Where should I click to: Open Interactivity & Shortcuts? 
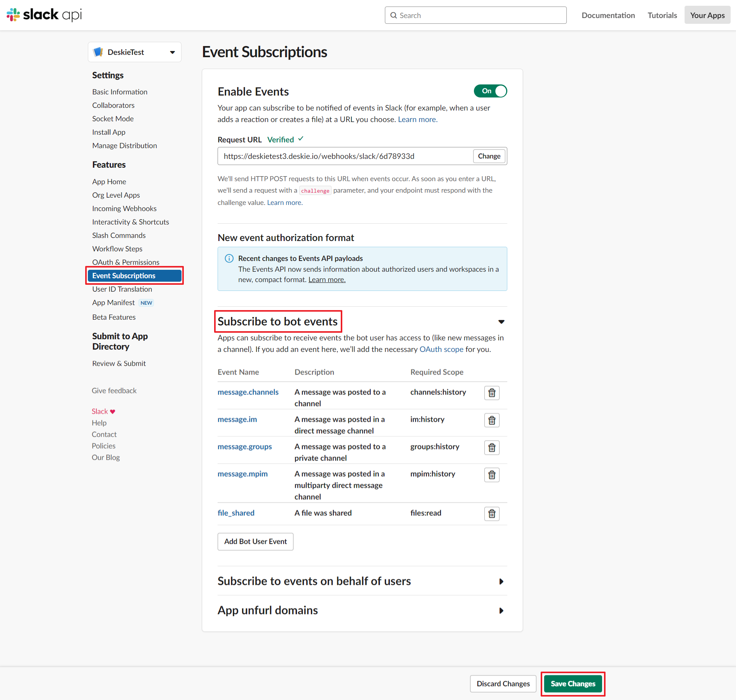click(x=130, y=222)
